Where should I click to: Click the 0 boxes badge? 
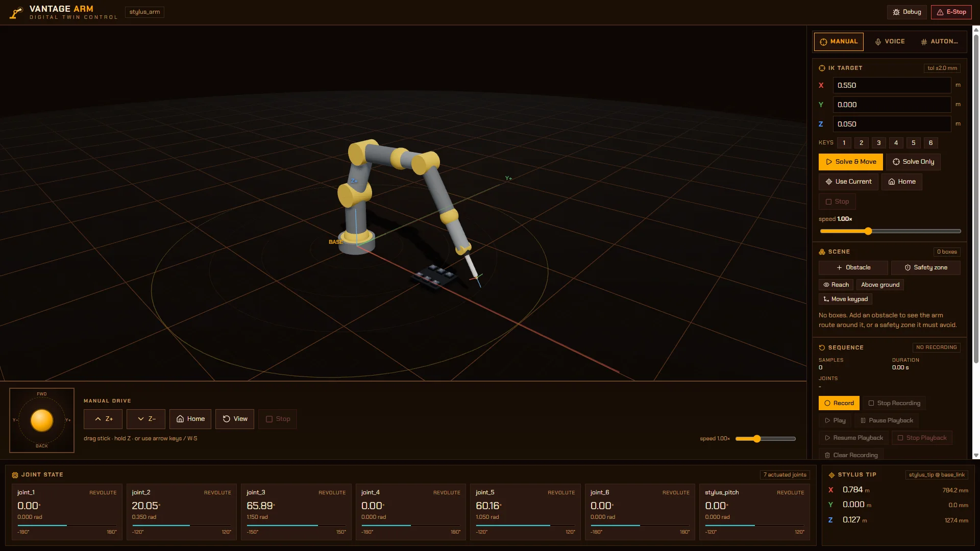pyautogui.click(x=947, y=252)
